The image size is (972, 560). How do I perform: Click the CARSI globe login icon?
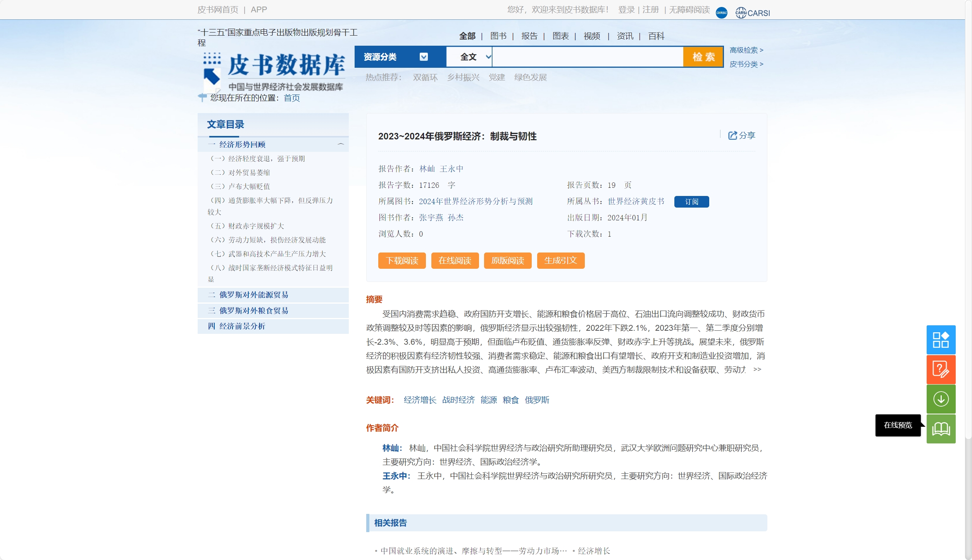[x=740, y=12]
